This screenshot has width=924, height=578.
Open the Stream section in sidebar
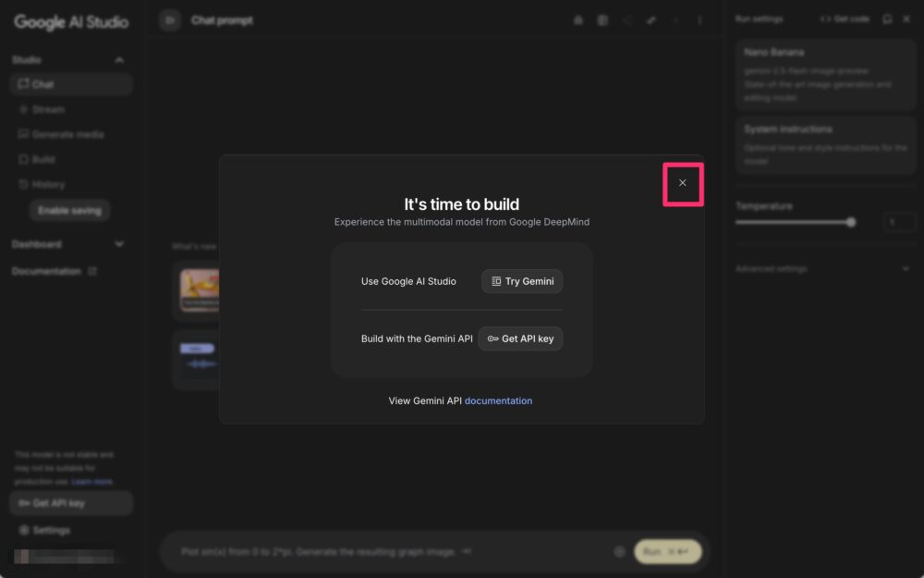click(48, 109)
